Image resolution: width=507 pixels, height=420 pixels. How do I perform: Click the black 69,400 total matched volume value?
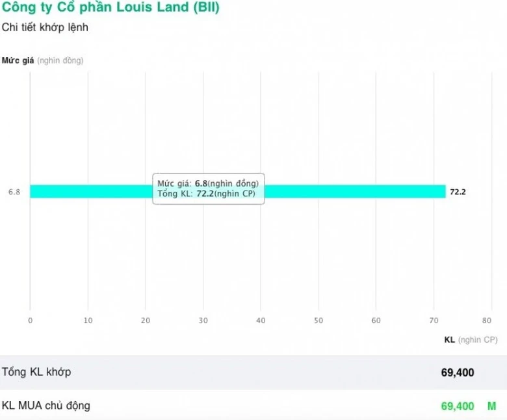[x=458, y=373]
